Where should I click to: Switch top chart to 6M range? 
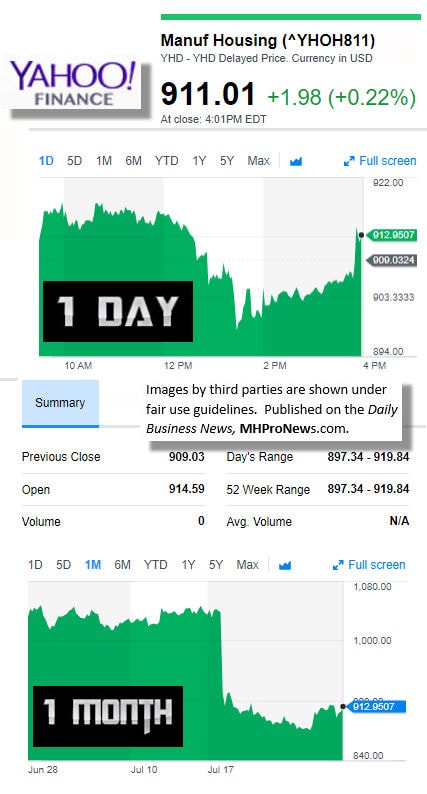[x=133, y=161]
